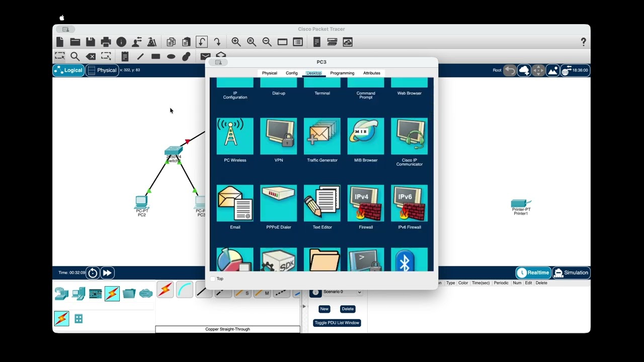The image size is (644, 362).
Task: Open the MIB Browser app
Action: pos(366,136)
